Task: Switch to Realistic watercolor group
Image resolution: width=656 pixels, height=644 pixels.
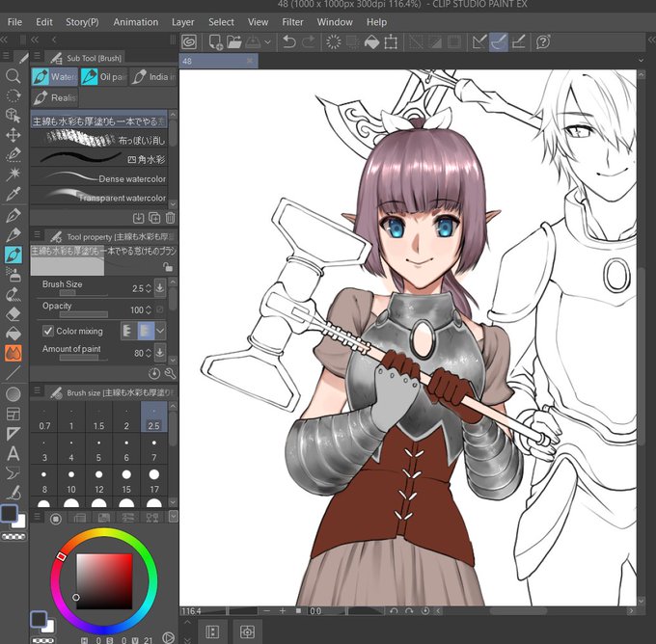Action: (x=55, y=97)
